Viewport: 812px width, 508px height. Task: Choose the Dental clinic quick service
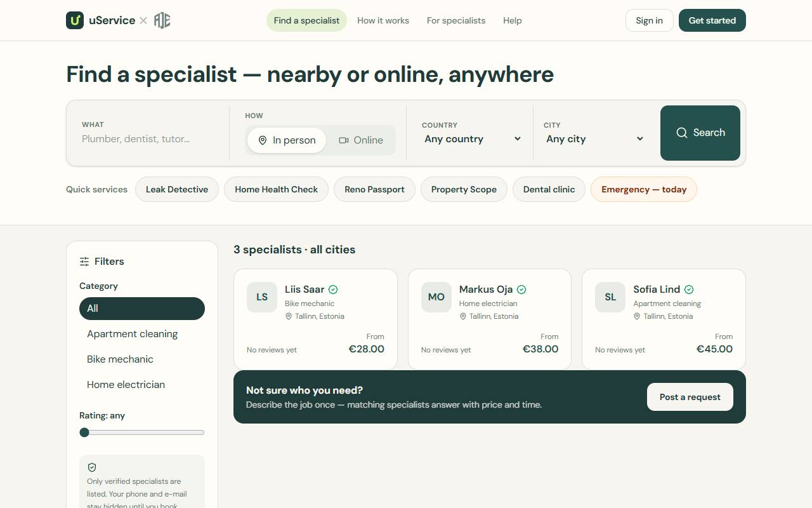549,189
